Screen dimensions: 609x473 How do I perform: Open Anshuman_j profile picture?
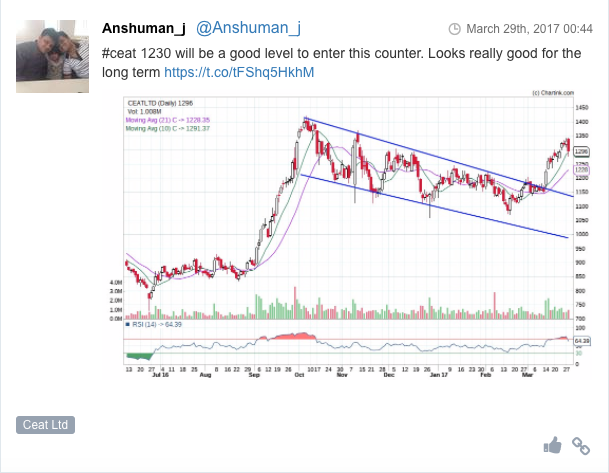pyautogui.click(x=52, y=56)
